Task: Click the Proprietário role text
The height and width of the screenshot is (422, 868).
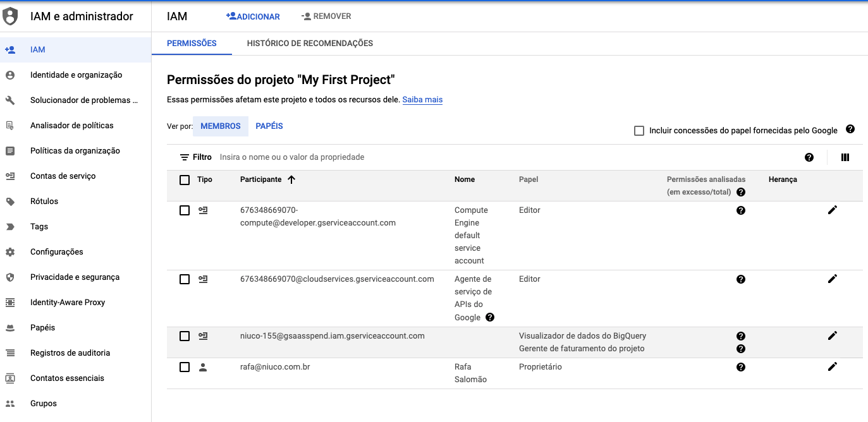Action: 541,367
